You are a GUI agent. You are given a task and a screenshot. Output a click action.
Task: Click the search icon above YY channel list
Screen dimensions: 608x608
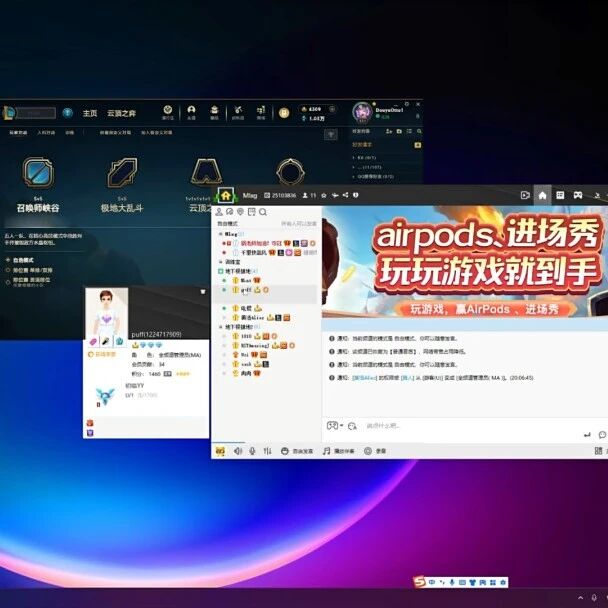pyautogui.click(x=263, y=212)
